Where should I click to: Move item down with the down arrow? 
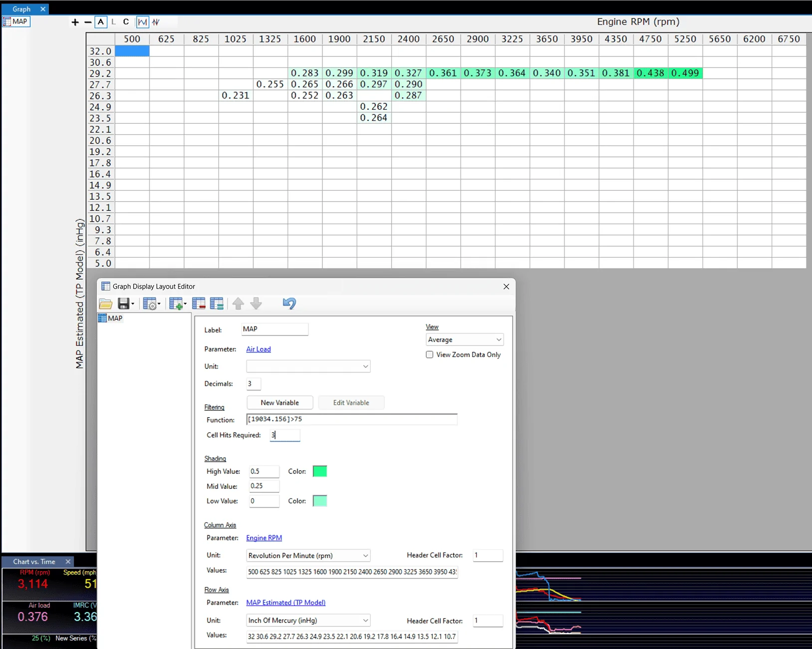(256, 304)
